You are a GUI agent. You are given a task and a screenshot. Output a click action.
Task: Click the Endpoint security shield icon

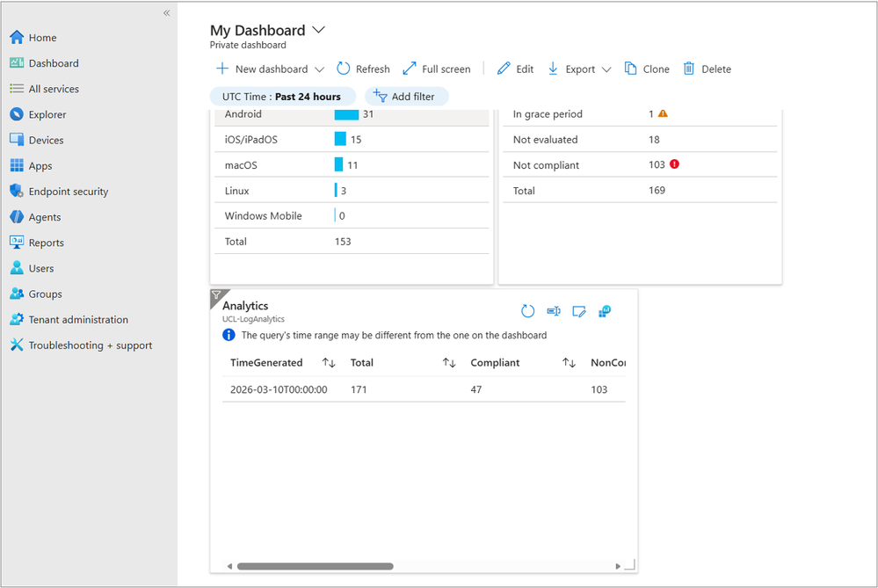point(17,191)
